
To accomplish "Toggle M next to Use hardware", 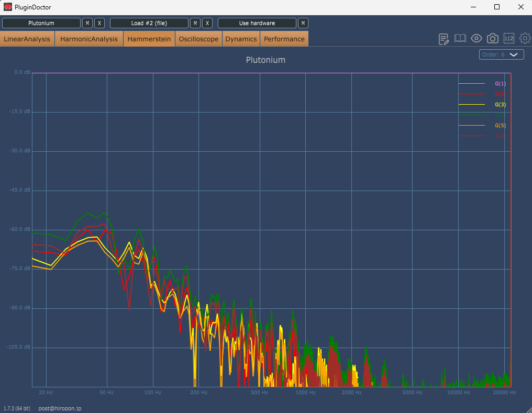I will pos(303,23).
